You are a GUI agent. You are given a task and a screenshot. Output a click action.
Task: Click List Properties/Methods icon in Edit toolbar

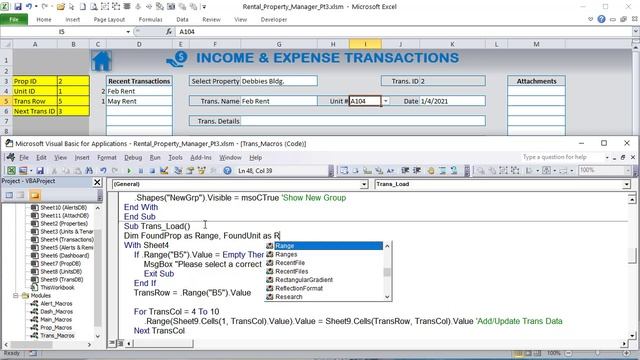coord(344,171)
